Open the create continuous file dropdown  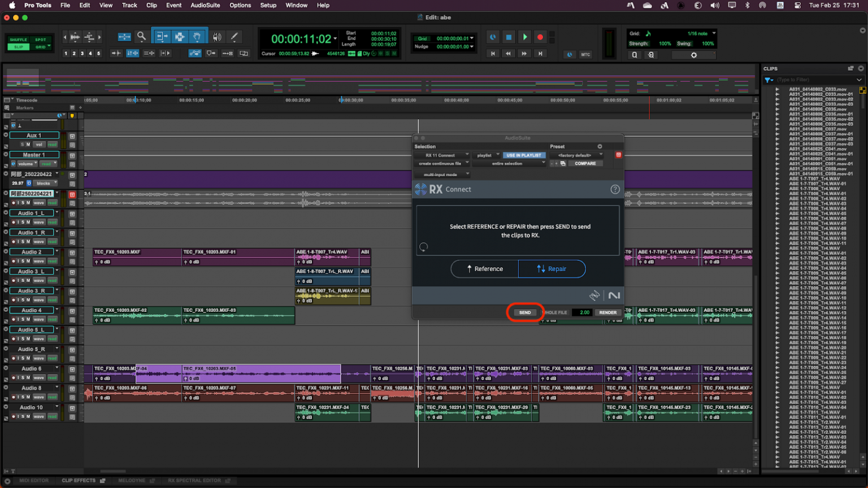tap(442, 163)
